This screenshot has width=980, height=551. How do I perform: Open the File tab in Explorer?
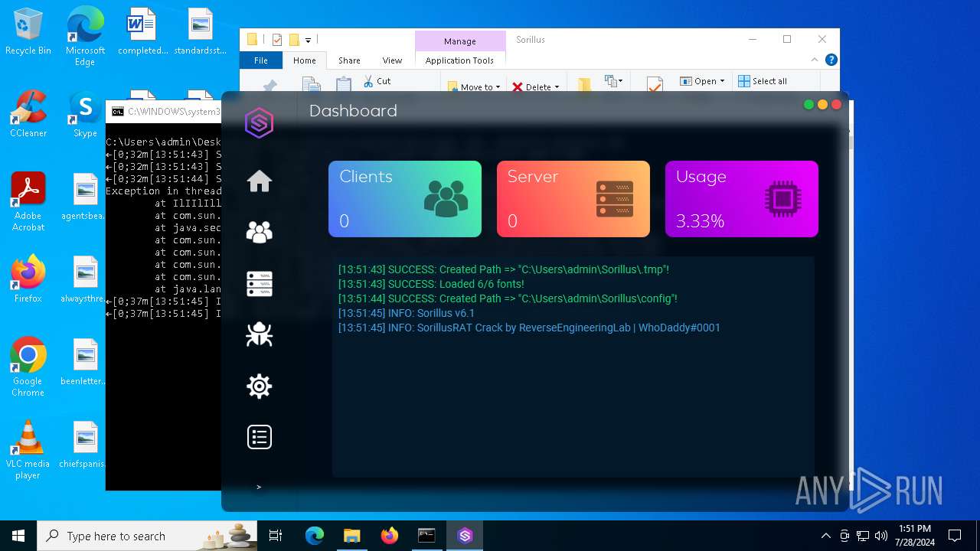pyautogui.click(x=261, y=60)
